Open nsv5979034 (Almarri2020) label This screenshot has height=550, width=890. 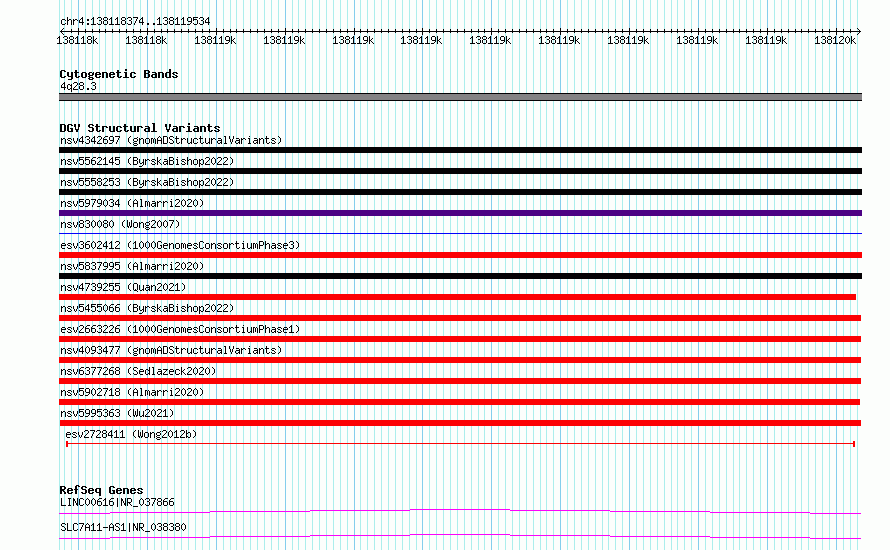point(132,203)
